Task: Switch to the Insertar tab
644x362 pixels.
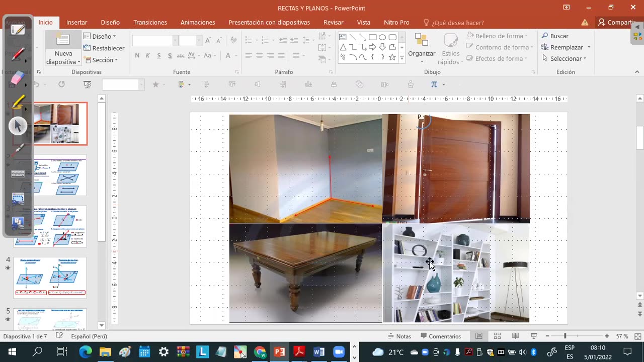Action: click(76, 23)
